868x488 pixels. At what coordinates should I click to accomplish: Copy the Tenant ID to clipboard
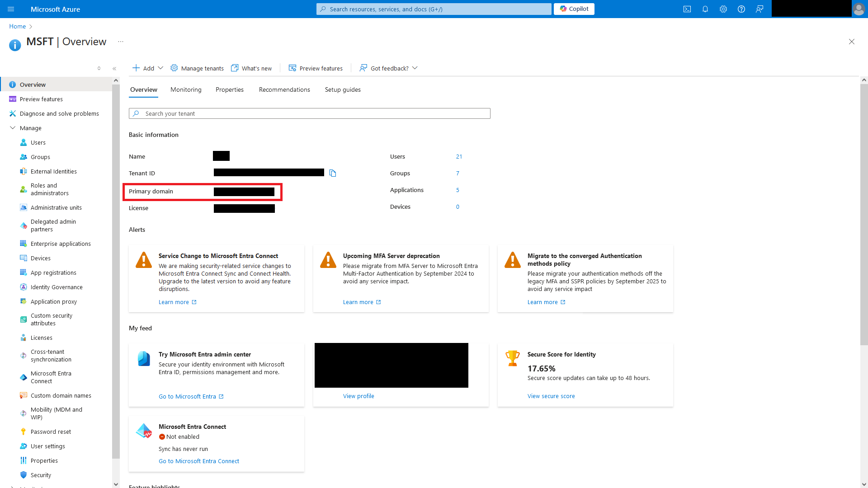click(333, 173)
